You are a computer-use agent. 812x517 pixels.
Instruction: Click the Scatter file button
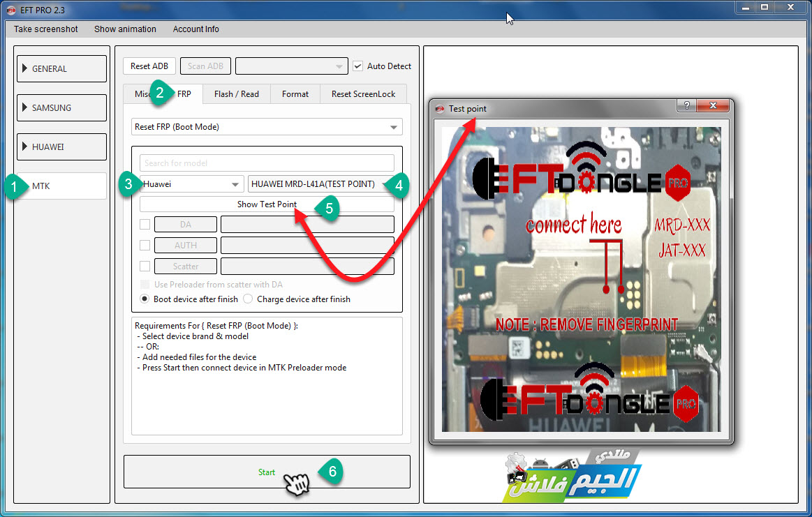point(186,266)
